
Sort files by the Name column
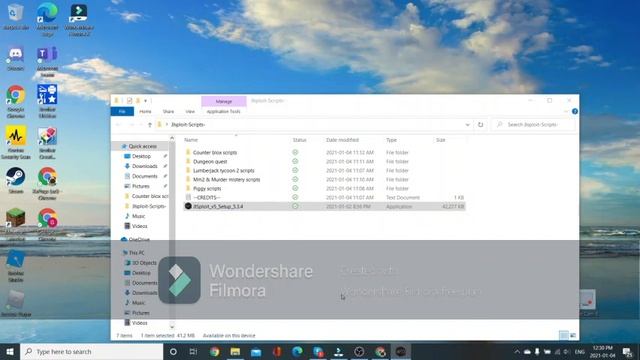click(x=191, y=140)
